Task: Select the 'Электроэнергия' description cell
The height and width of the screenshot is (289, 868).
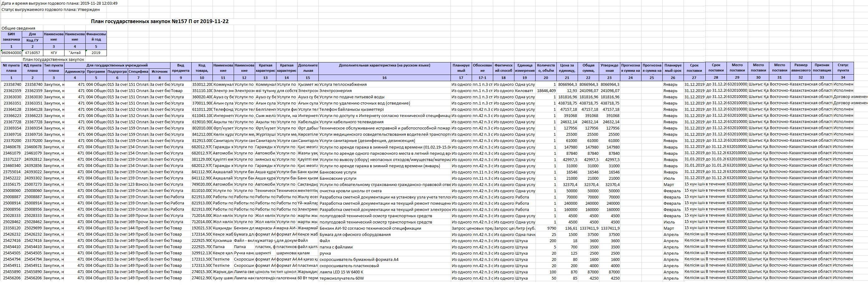Action: 384,91
